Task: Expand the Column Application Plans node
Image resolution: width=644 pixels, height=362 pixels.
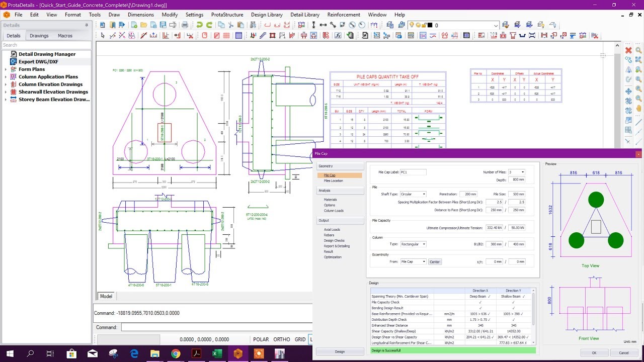Action: coord(6,77)
